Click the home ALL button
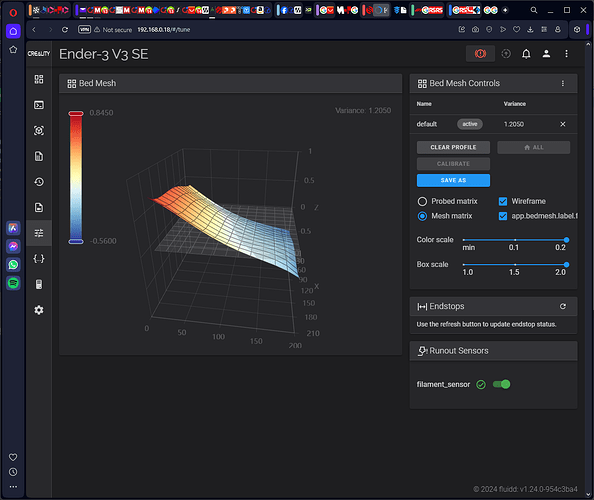Image resolution: width=594 pixels, height=500 pixels. 533,147
